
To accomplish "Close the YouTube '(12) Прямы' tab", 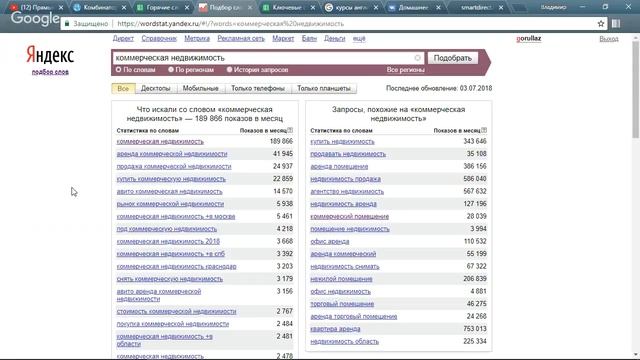I will pos(61,7).
